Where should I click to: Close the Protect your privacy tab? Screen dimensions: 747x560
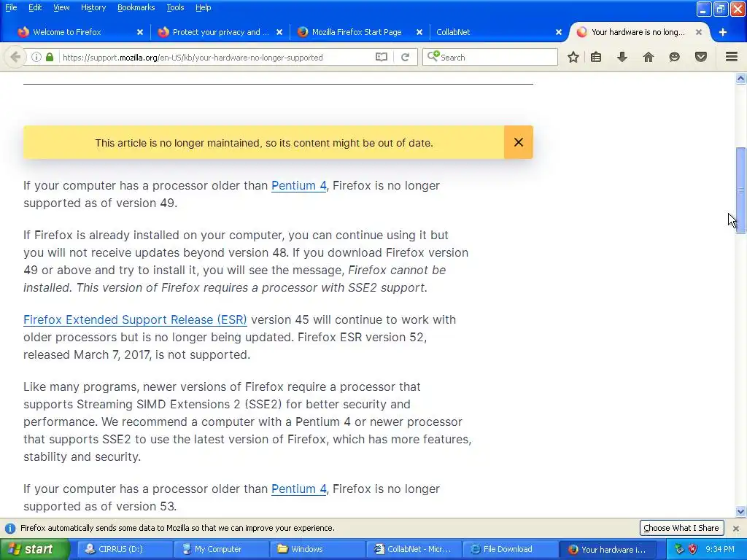(x=279, y=32)
